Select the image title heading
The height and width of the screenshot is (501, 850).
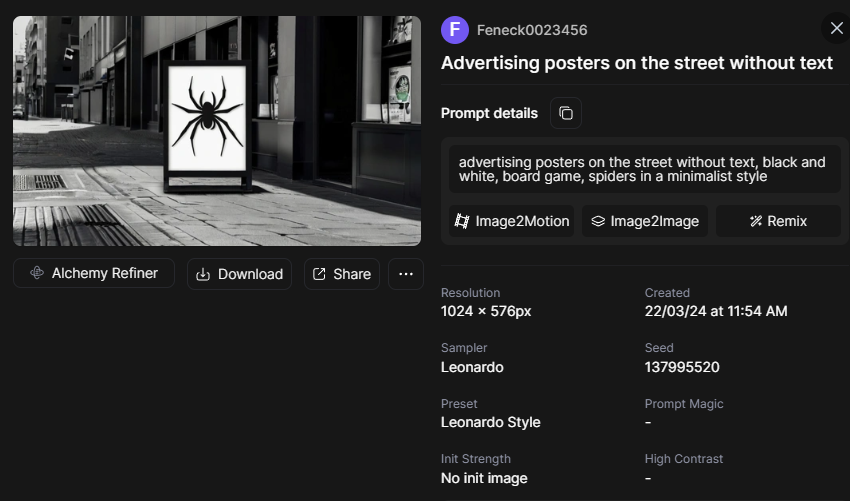[637, 62]
